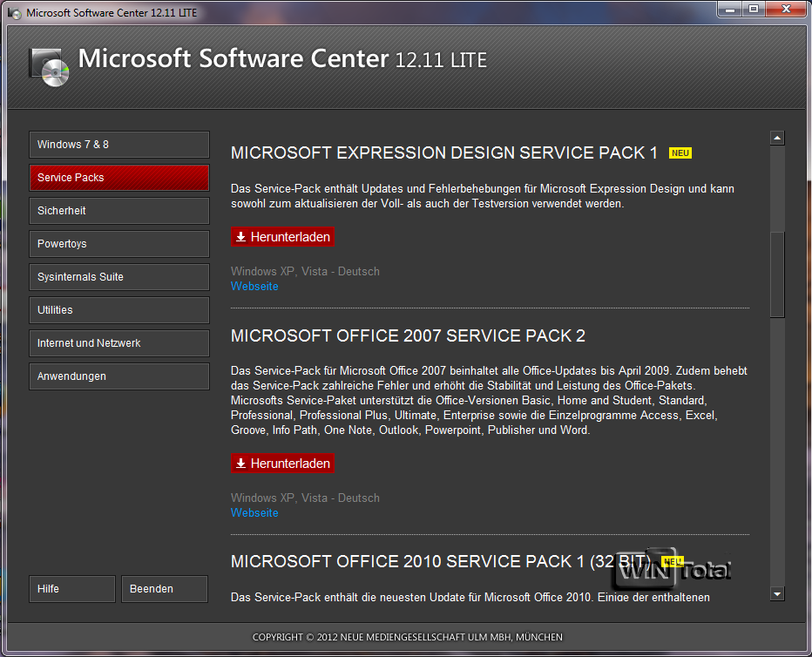Click the vertical scrollbar thumb

(777, 274)
